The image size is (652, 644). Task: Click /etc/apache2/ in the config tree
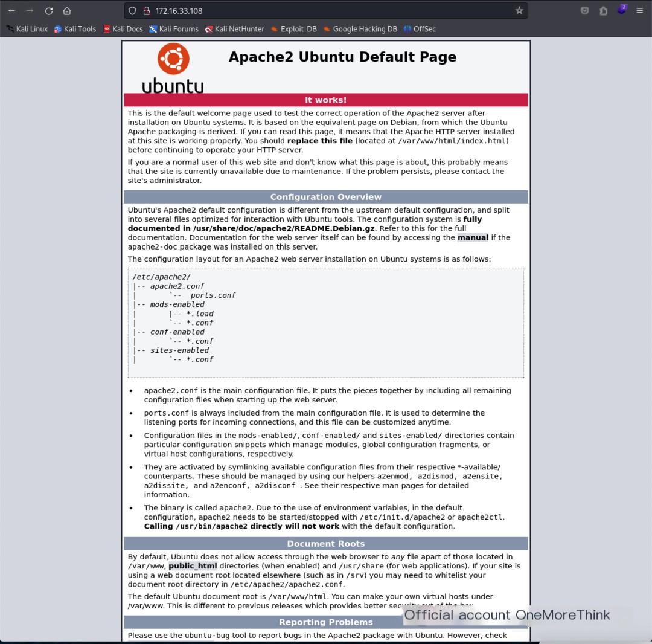[x=161, y=277]
